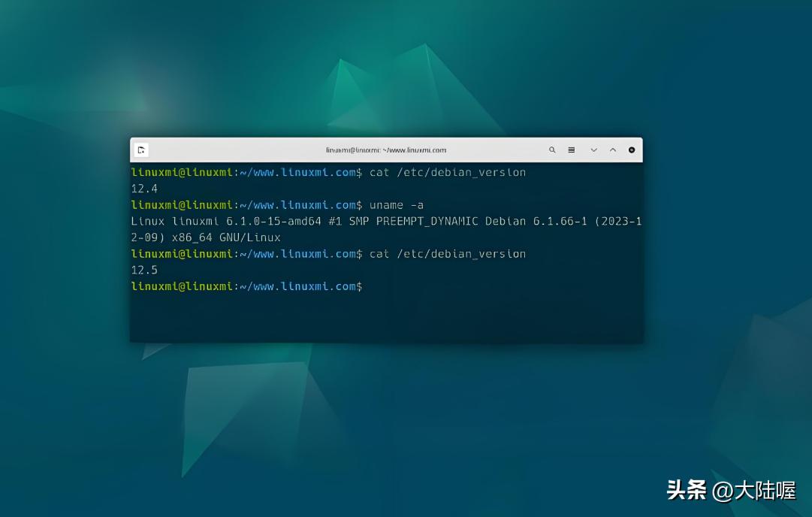Image resolution: width=812 pixels, height=517 pixels.
Task: Click the "12.5" output line
Action: point(144,270)
